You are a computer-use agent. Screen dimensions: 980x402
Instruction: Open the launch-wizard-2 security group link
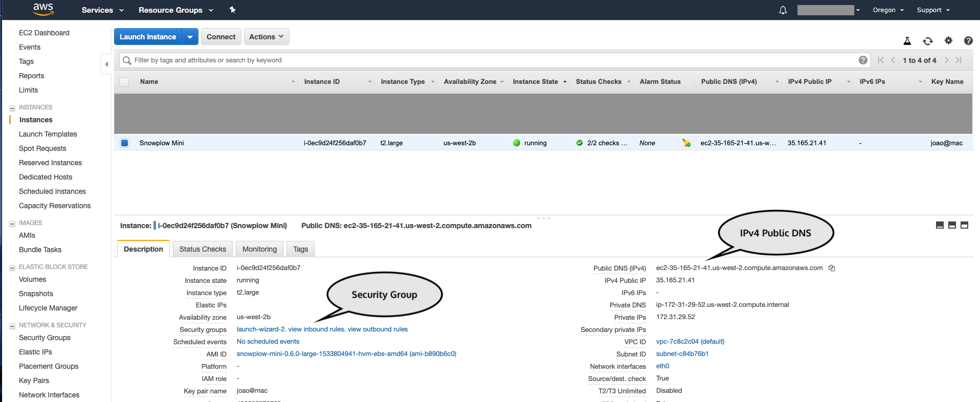point(260,329)
